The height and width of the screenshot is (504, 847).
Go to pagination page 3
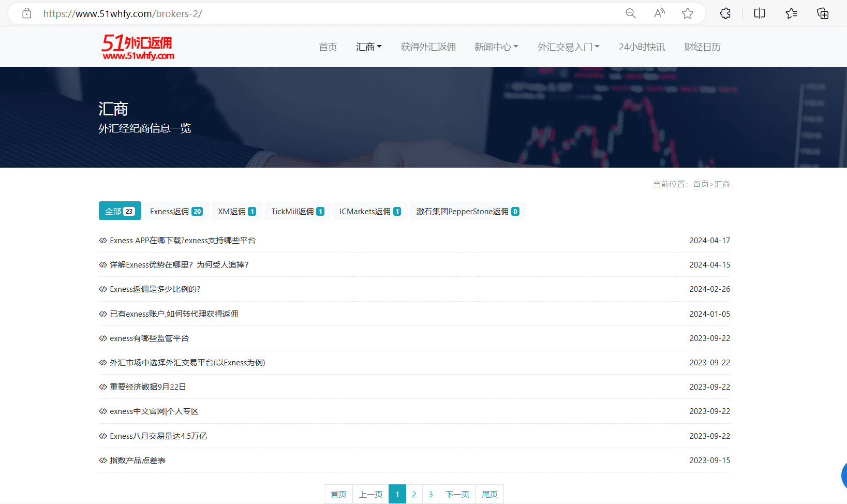click(x=430, y=494)
